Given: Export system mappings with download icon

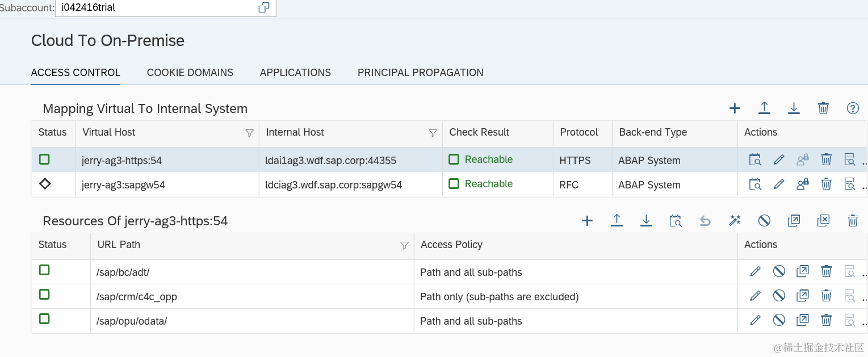Looking at the screenshot, I should [794, 108].
